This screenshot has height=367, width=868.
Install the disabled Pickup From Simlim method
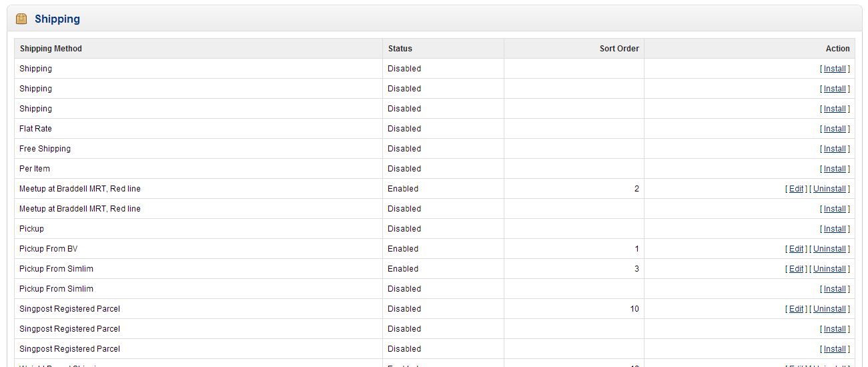[835, 289]
